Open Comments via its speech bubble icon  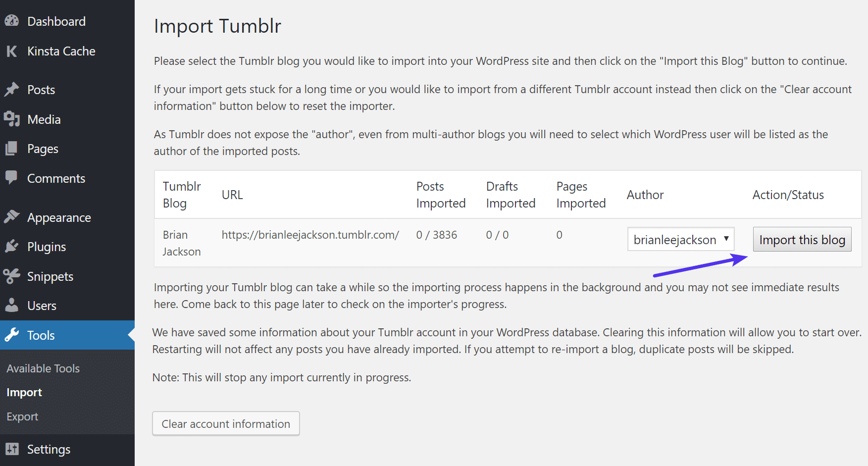click(x=12, y=178)
